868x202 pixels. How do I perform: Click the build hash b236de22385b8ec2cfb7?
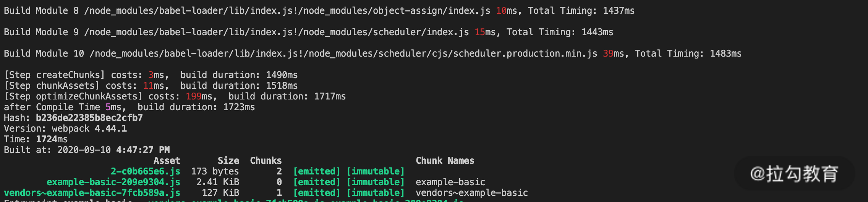(x=89, y=118)
